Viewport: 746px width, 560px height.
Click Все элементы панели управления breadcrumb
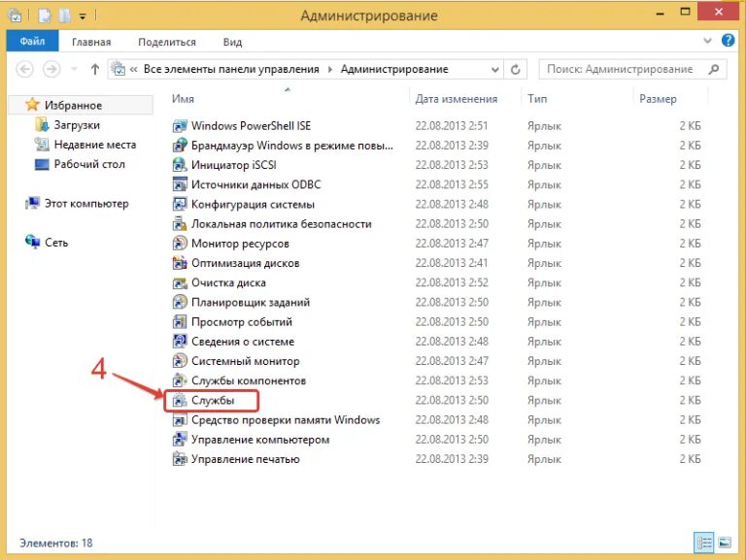click(x=231, y=70)
